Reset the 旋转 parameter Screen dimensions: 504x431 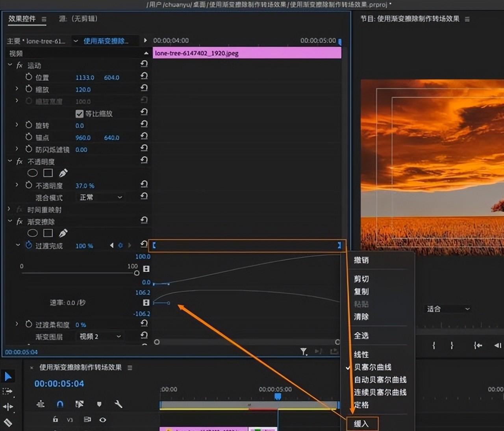click(x=144, y=124)
